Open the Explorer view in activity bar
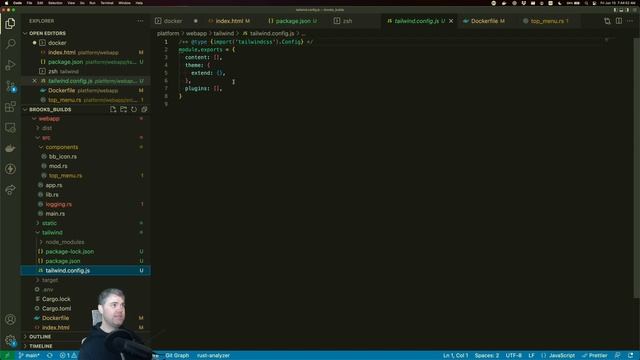640x360 pixels. pyautogui.click(x=10, y=24)
